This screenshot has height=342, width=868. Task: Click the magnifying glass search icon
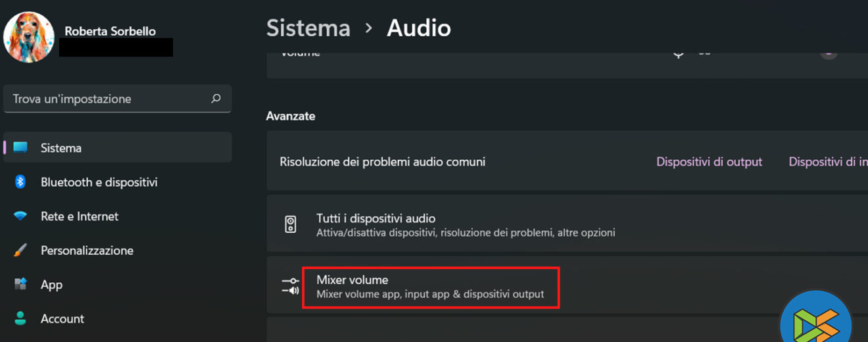pos(216,99)
